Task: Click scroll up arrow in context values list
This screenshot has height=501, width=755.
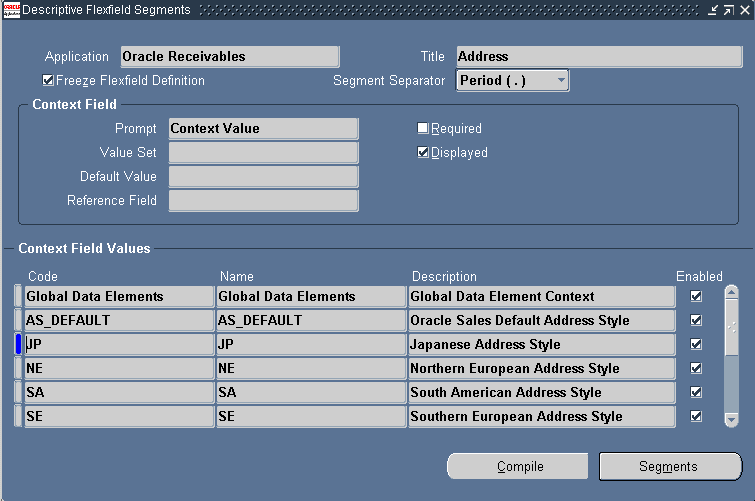Action: [731, 292]
